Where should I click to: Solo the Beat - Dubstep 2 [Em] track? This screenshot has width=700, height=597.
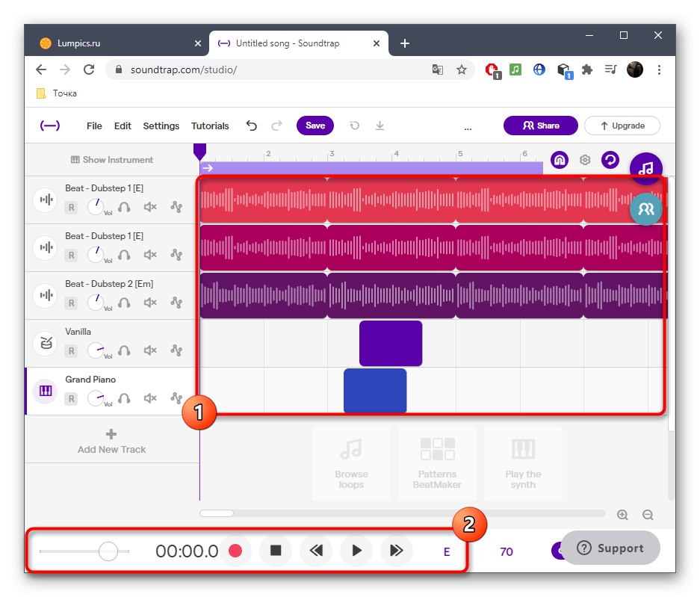click(124, 303)
